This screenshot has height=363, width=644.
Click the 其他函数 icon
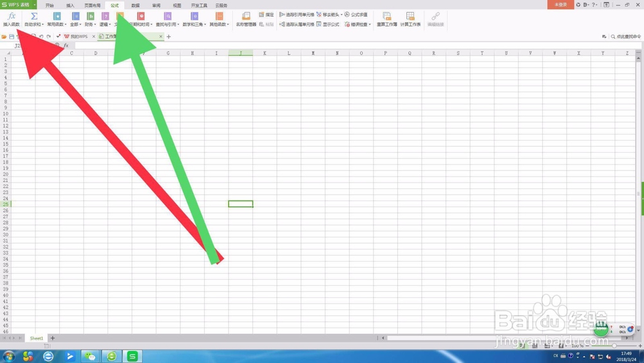tap(219, 16)
